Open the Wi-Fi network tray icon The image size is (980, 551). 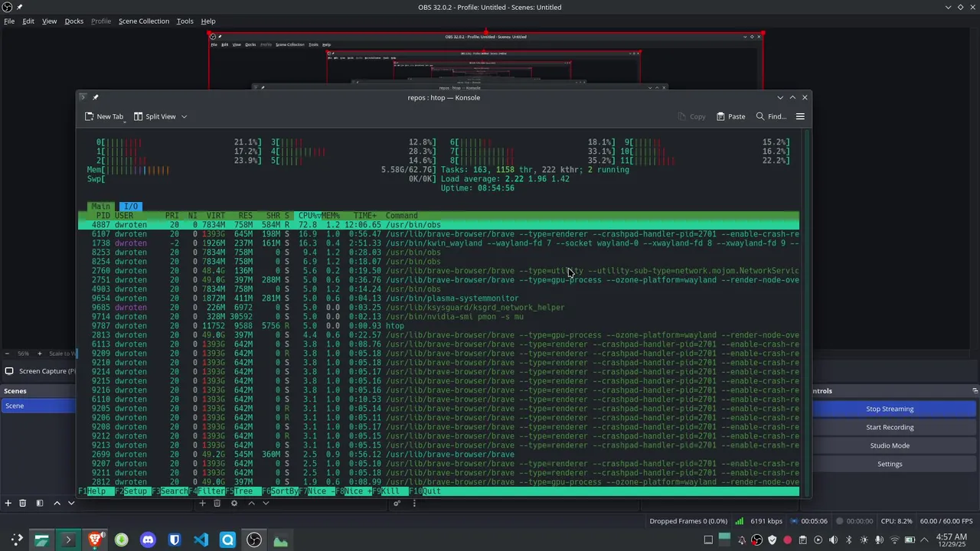tap(894, 540)
